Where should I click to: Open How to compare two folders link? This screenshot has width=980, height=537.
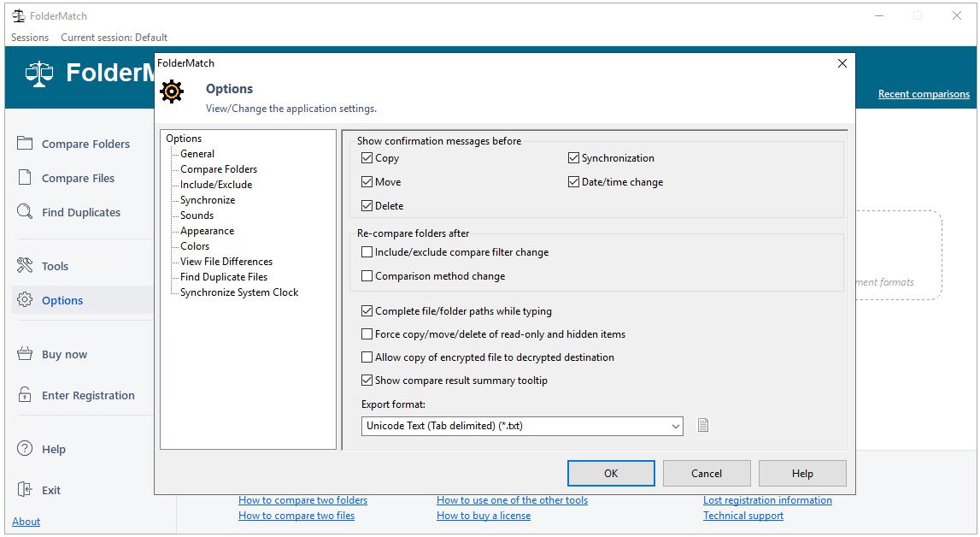tap(303, 500)
